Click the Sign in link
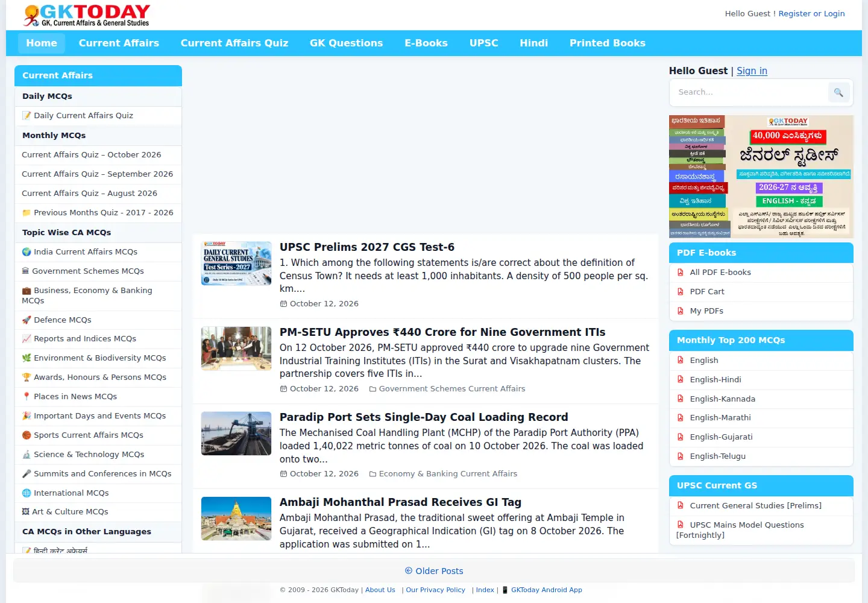The width and height of the screenshot is (868, 603). point(752,71)
